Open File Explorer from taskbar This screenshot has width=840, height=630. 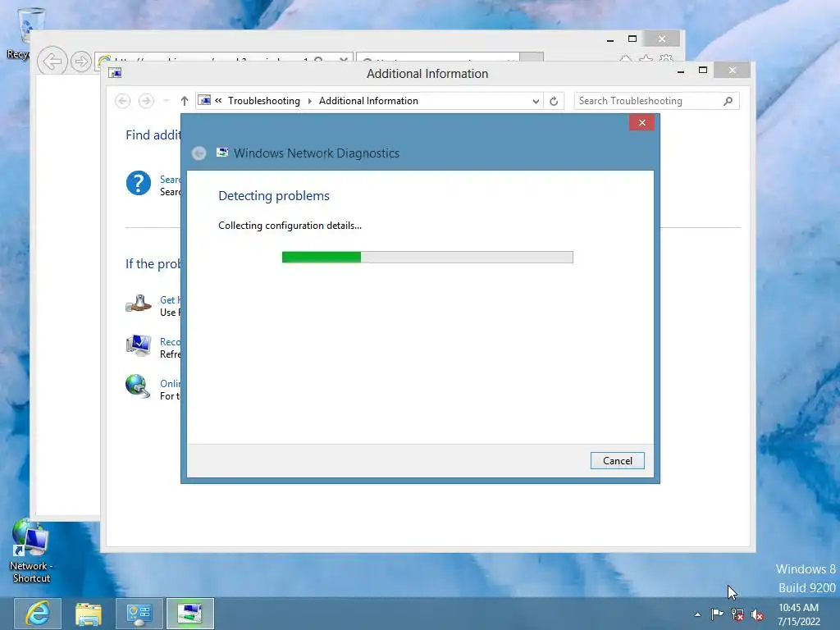89,614
